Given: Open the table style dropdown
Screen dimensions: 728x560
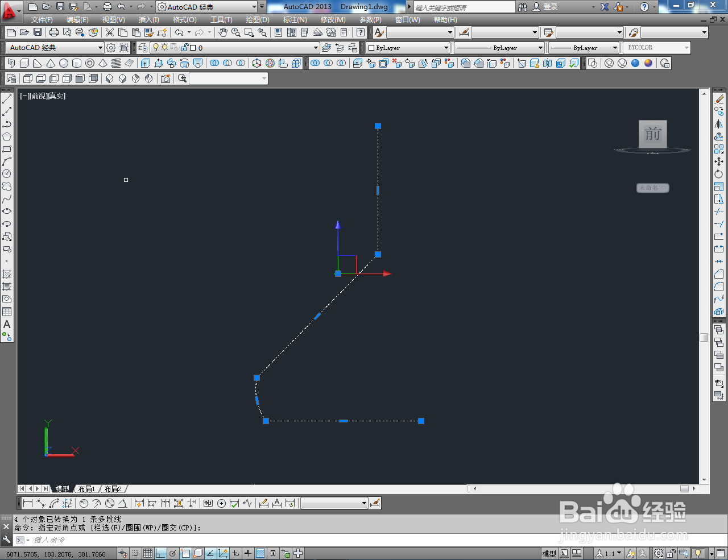Looking at the screenshot, I should point(590,32).
